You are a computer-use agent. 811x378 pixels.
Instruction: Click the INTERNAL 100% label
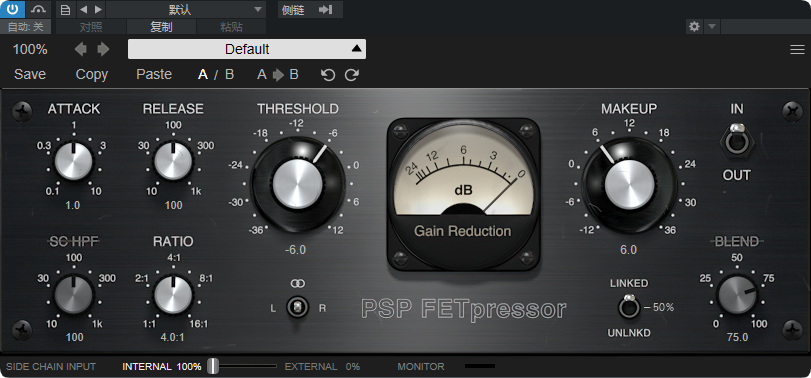point(162,367)
